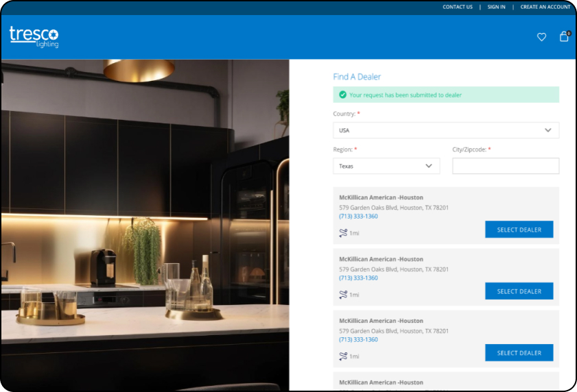This screenshot has height=392, width=577.
Task: Click the request submitted confirmation message
Action: tap(446, 95)
